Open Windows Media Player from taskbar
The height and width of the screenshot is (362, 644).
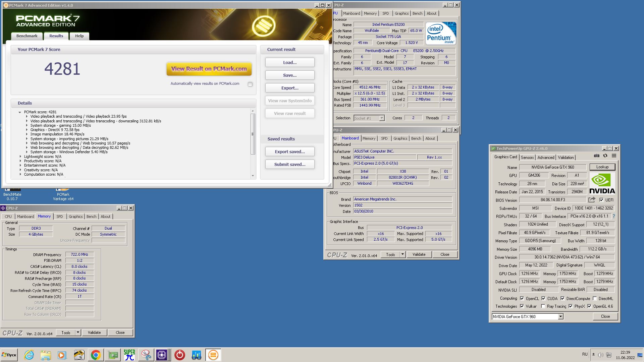(62, 355)
